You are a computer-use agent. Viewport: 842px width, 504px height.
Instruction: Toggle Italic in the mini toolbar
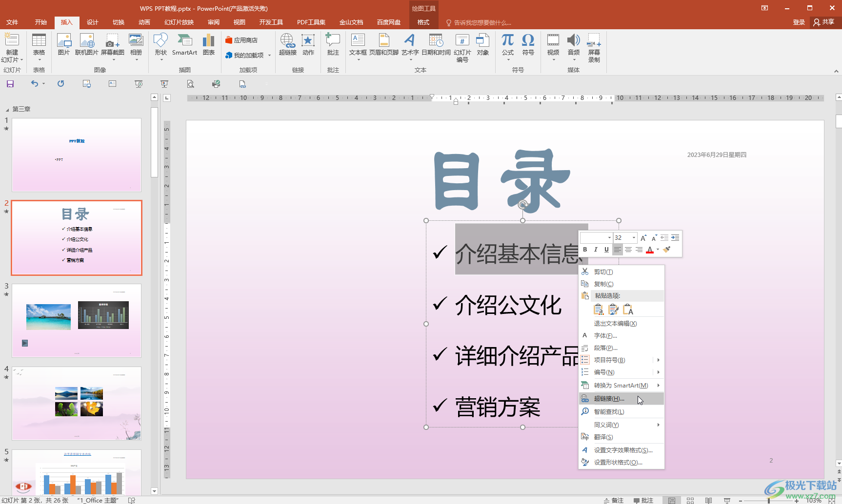(596, 250)
